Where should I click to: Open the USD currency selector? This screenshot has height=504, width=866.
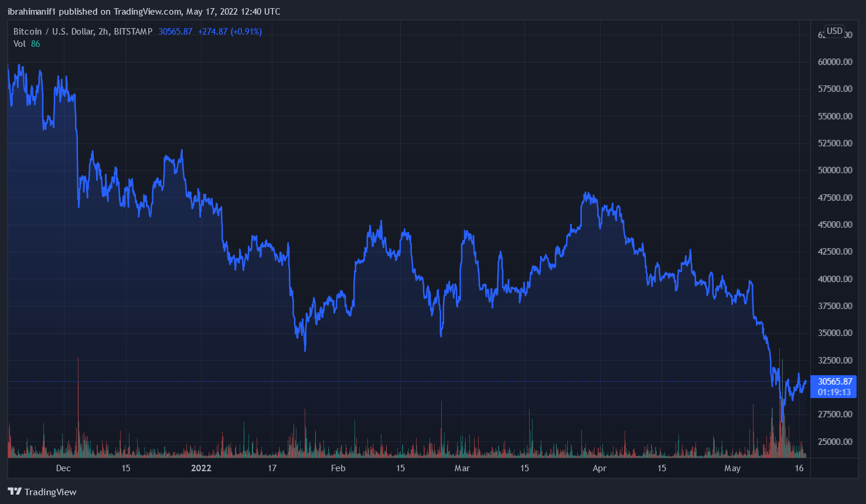(834, 31)
